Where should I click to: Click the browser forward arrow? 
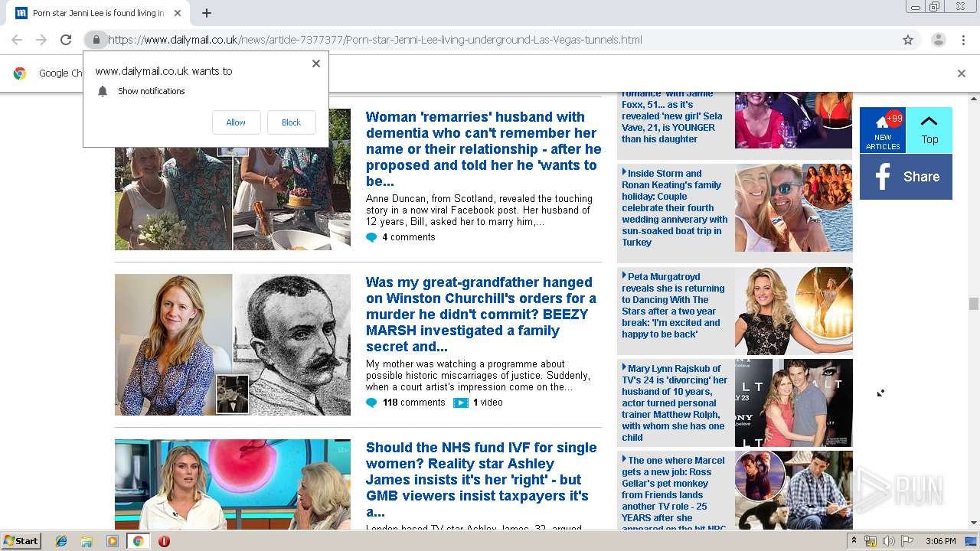point(41,40)
